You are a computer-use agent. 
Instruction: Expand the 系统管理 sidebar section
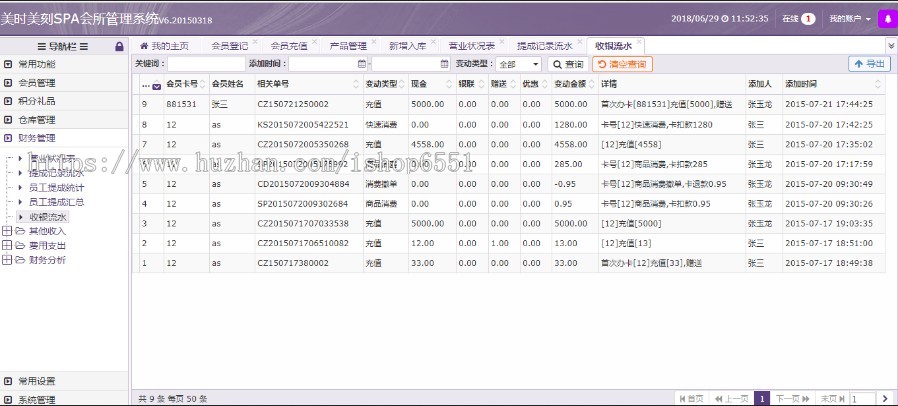pos(64,399)
